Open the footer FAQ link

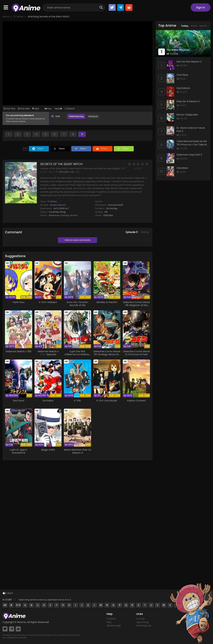tap(109, 622)
